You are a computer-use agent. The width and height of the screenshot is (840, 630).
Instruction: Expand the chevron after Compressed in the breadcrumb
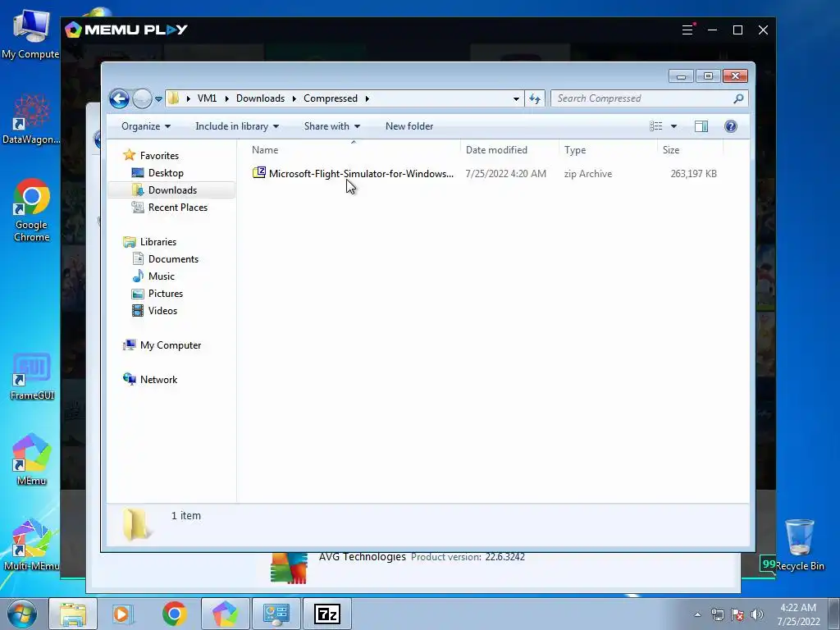click(367, 98)
